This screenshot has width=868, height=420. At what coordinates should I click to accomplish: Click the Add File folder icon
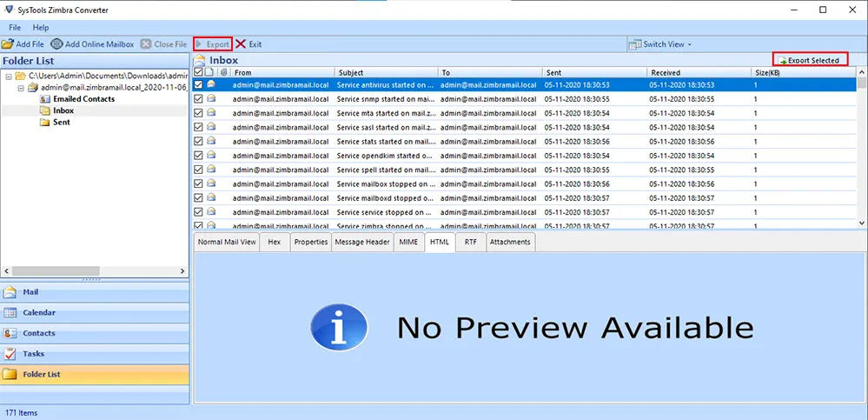(7, 43)
